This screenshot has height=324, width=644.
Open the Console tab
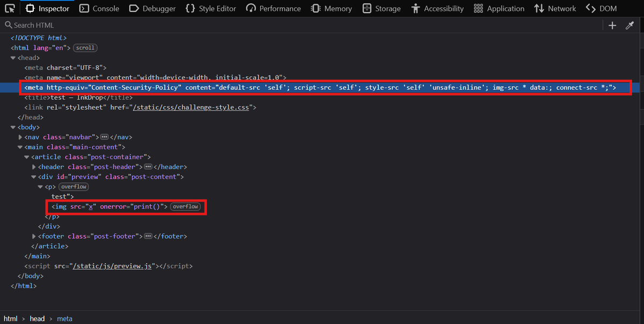tap(99, 9)
